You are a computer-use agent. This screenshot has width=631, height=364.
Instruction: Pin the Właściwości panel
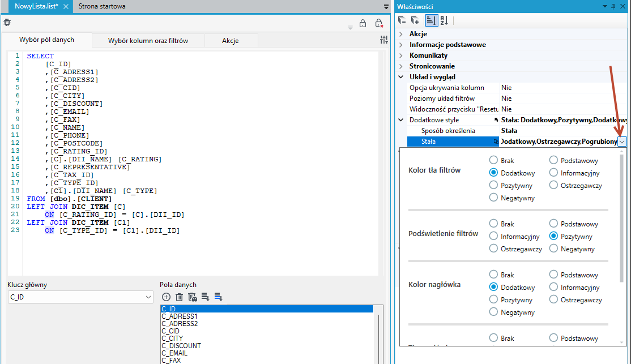(613, 6)
